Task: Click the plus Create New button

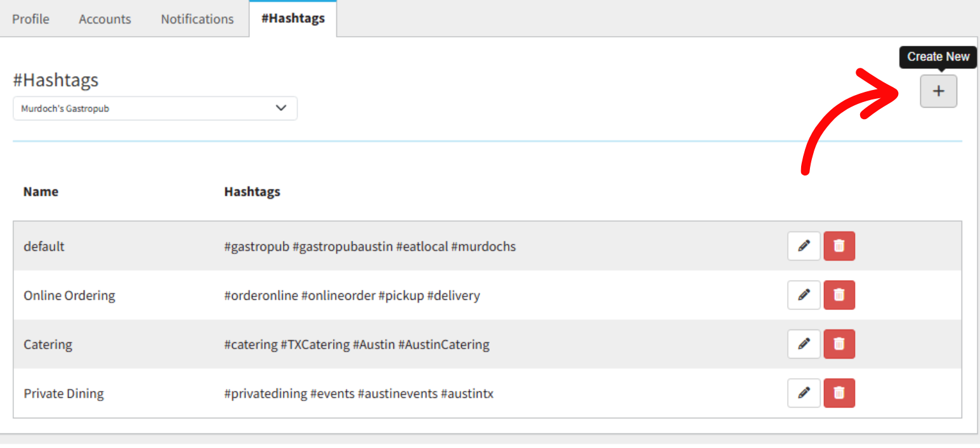Action: click(x=938, y=91)
